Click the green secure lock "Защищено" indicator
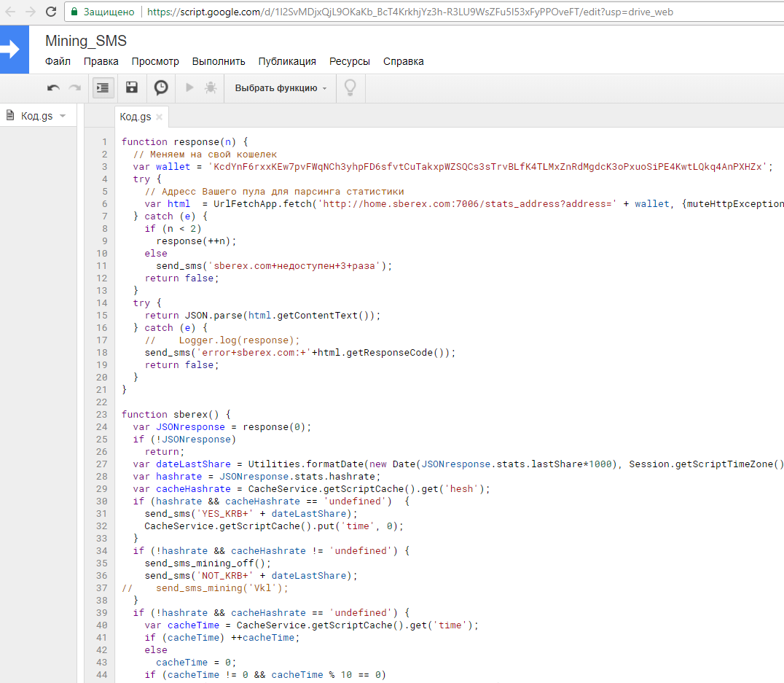This screenshot has width=784, height=683. (103, 12)
